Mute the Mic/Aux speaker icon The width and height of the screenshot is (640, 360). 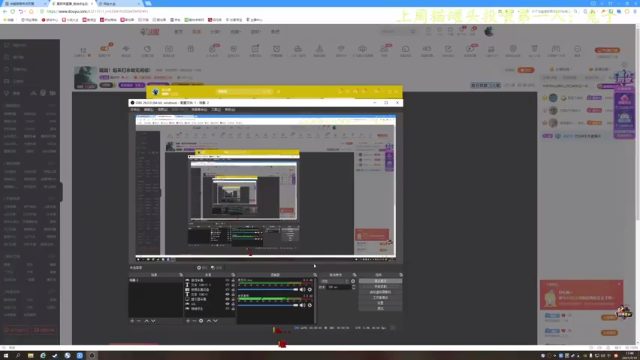point(302,289)
